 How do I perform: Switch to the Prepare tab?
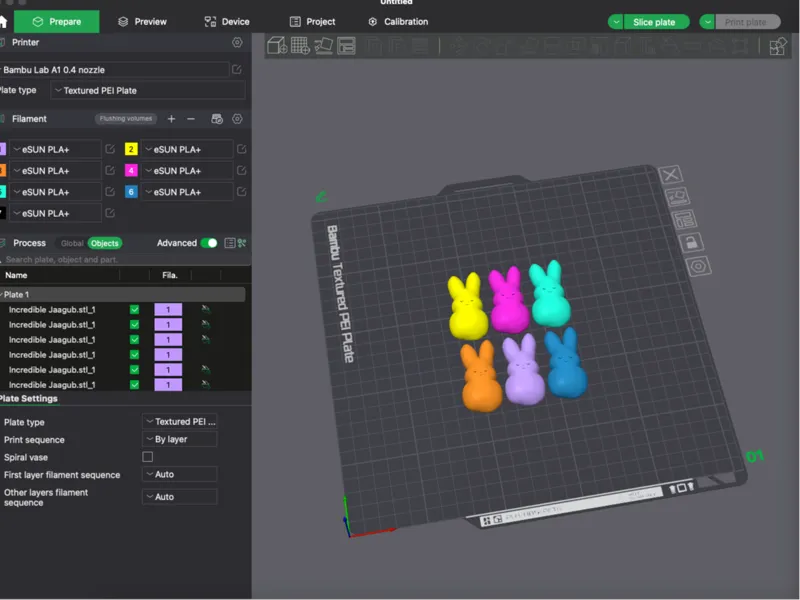tap(57, 21)
